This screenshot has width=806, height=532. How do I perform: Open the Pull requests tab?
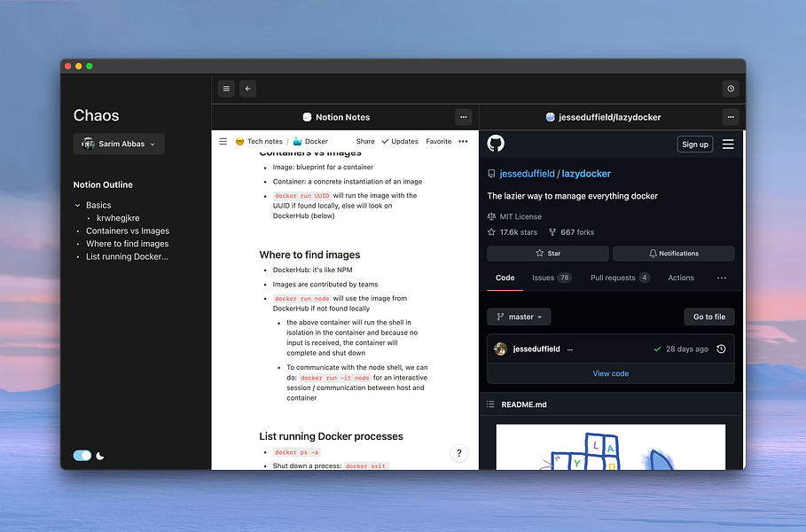tap(620, 278)
